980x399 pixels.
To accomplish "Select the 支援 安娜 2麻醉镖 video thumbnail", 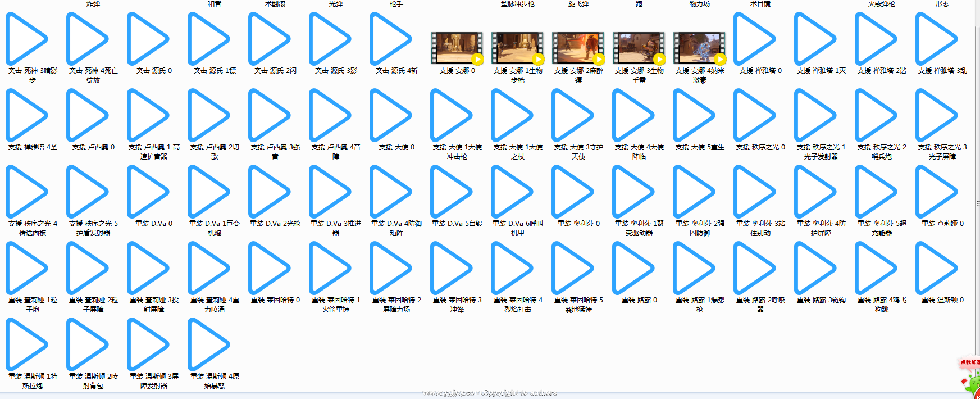I will tap(578, 48).
